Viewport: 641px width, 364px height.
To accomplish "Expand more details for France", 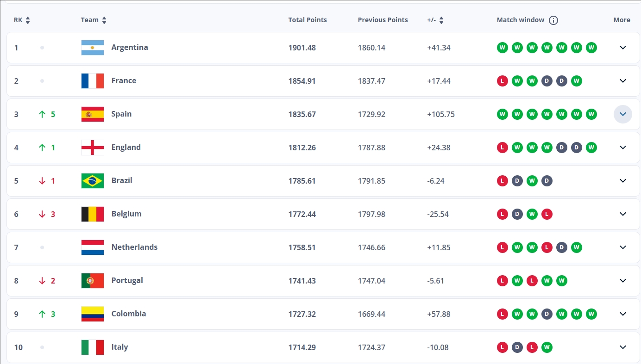I will click(623, 81).
